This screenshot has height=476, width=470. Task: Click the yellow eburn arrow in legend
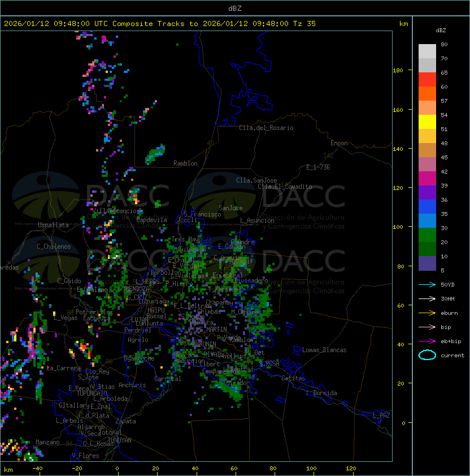point(427,313)
